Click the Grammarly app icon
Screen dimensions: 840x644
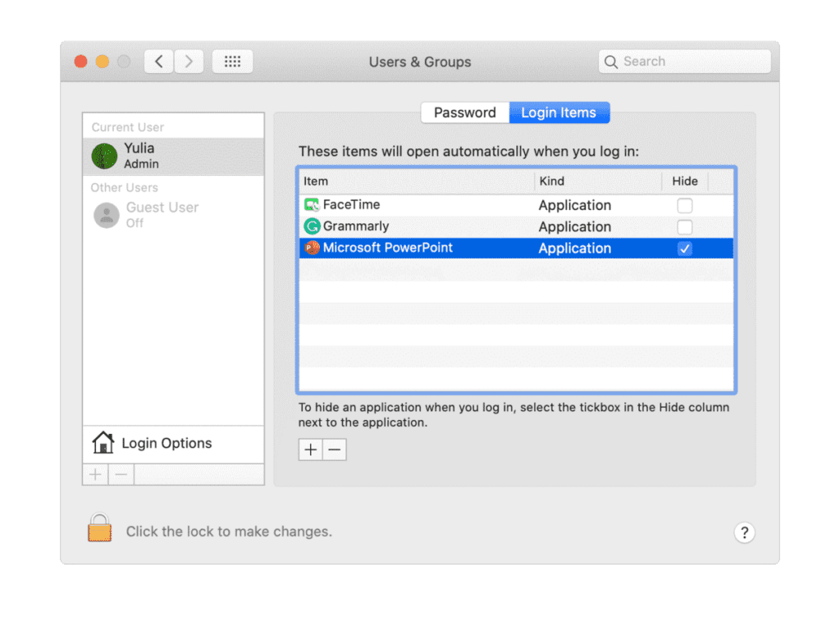[312, 226]
